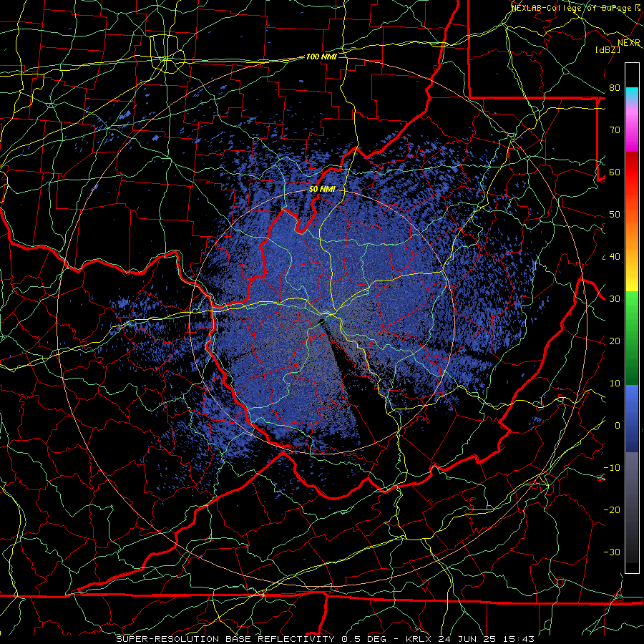Viewport: 644px width, 644px height.
Task: Click the [dBZ] unit label
Action: (608, 49)
